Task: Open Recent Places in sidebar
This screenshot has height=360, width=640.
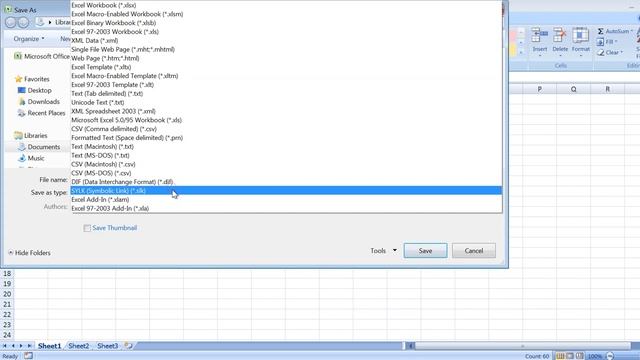Action: pyautogui.click(x=42, y=113)
